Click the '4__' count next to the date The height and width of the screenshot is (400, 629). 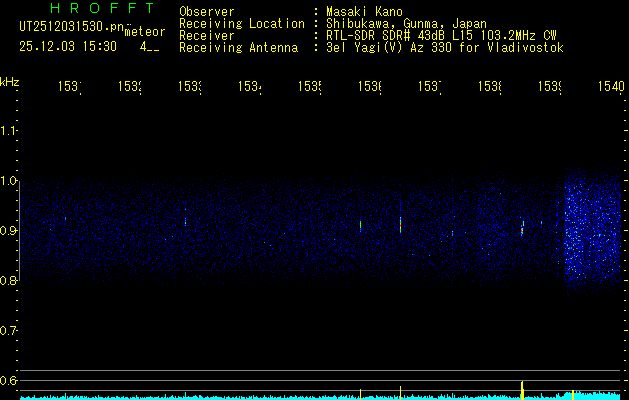tap(149, 47)
